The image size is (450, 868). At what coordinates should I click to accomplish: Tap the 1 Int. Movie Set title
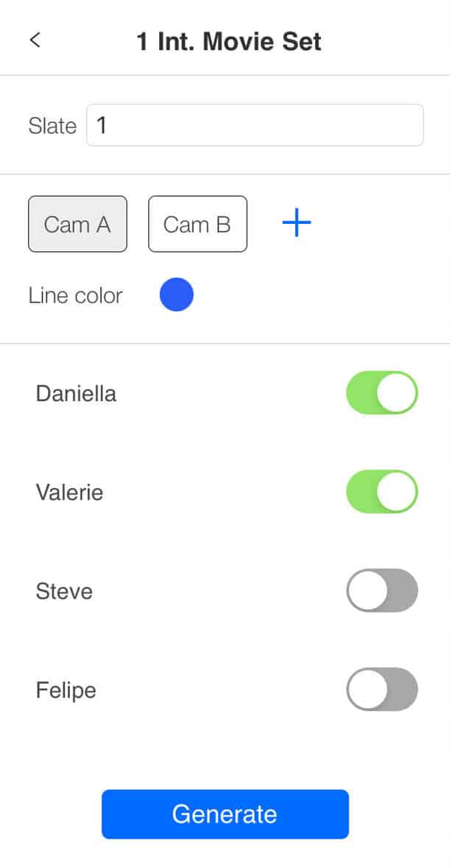pyautogui.click(x=229, y=40)
